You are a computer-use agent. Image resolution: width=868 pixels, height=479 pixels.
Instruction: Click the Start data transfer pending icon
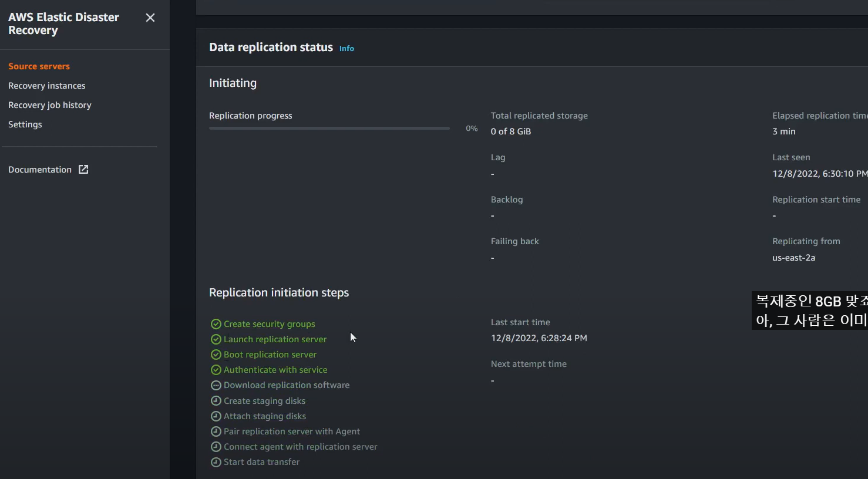216,462
